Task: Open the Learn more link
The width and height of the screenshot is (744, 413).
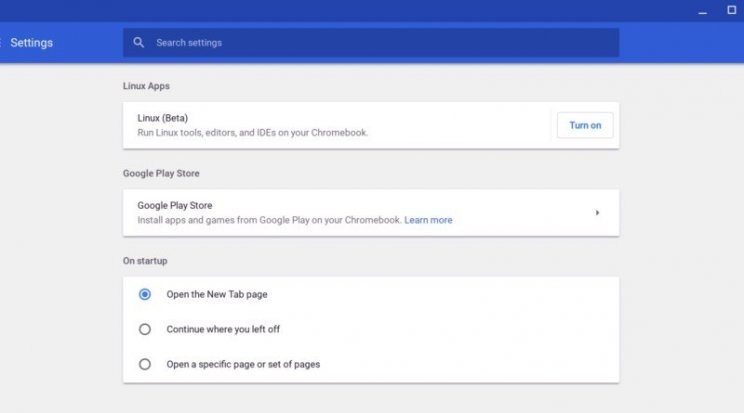Action: click(428, 220)
